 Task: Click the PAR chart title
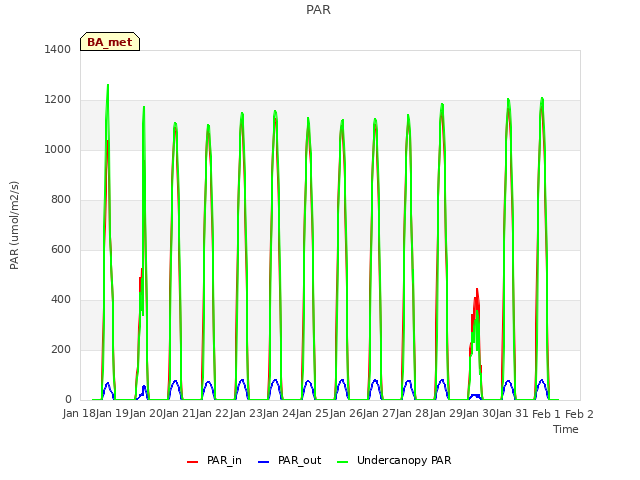(x=318, y=10)
